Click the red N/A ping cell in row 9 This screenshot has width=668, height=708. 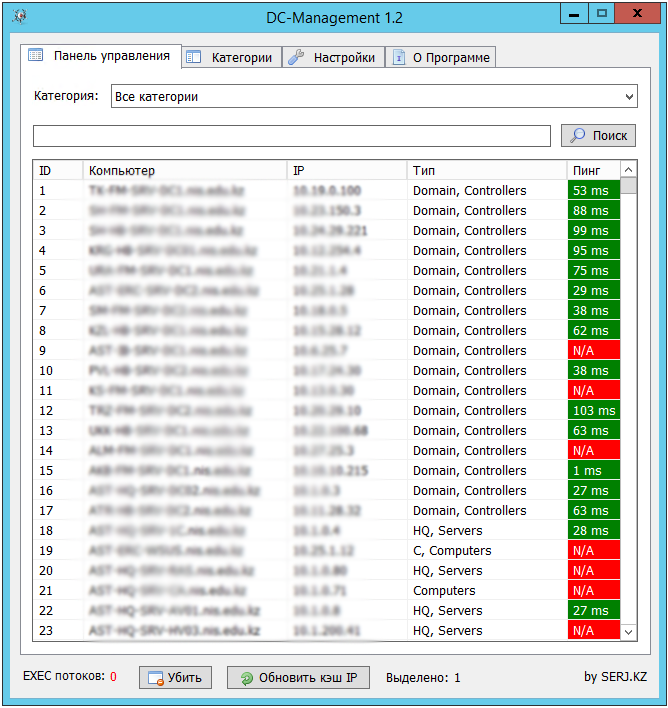(593, 351)
